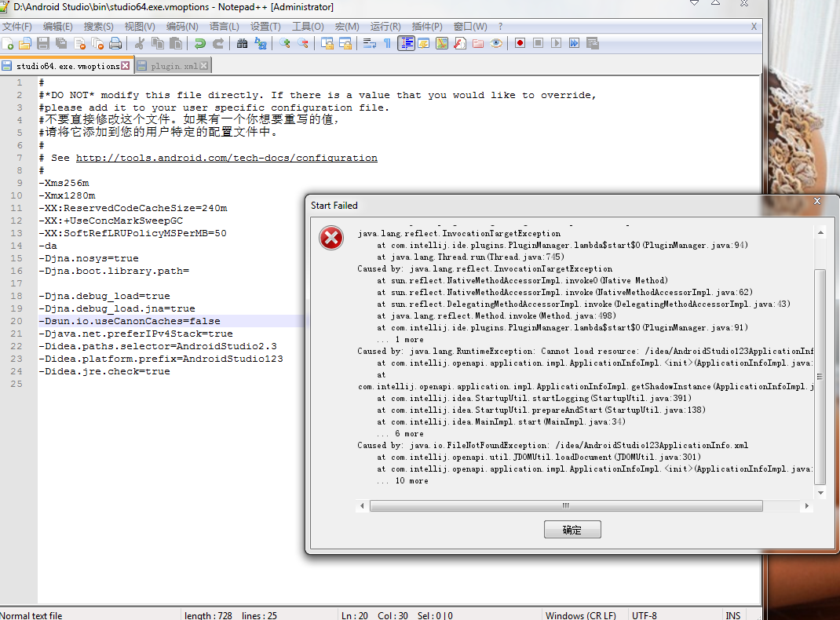Click the Zoom Out magnifier icon
840x620 pixels.
[x=303, y=43]
